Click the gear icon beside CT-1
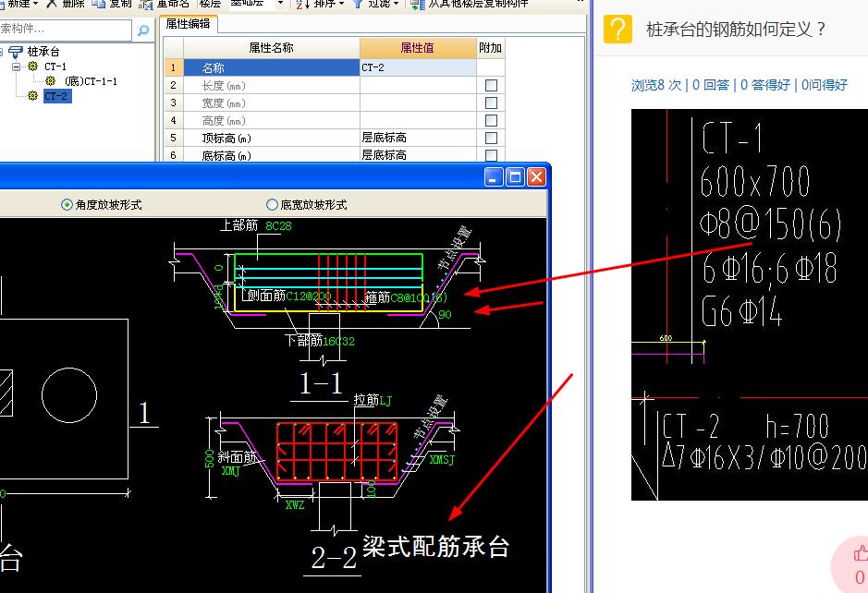868x593 pixels. pos(33,67)
